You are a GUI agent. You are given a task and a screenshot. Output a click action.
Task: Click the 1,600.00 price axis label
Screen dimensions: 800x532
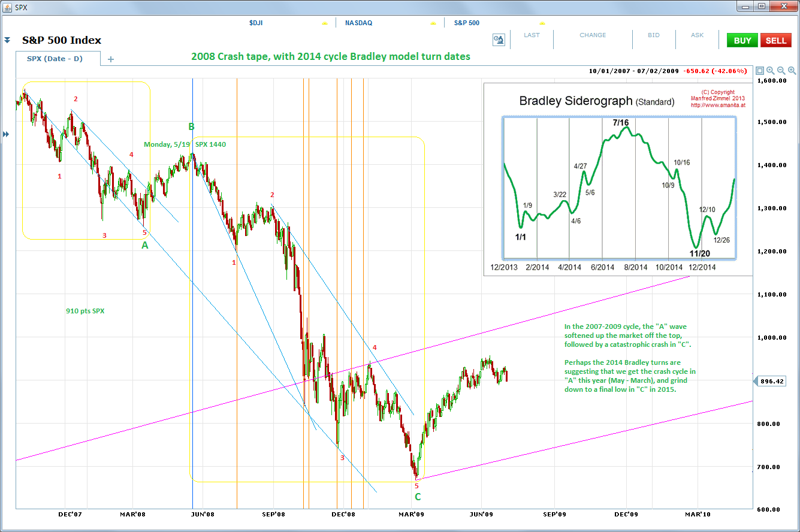pos(772,80)
